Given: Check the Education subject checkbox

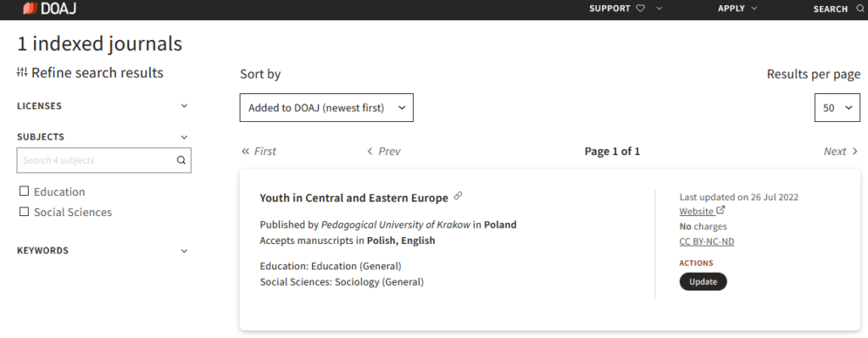Looking at the screenshot, I should (x=24, y=191).
